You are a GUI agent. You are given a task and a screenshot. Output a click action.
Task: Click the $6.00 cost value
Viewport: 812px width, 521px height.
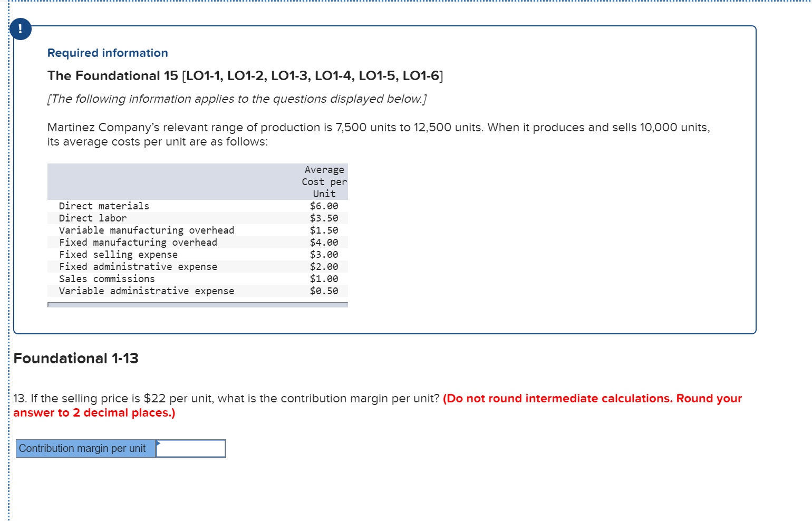[324, 206]
